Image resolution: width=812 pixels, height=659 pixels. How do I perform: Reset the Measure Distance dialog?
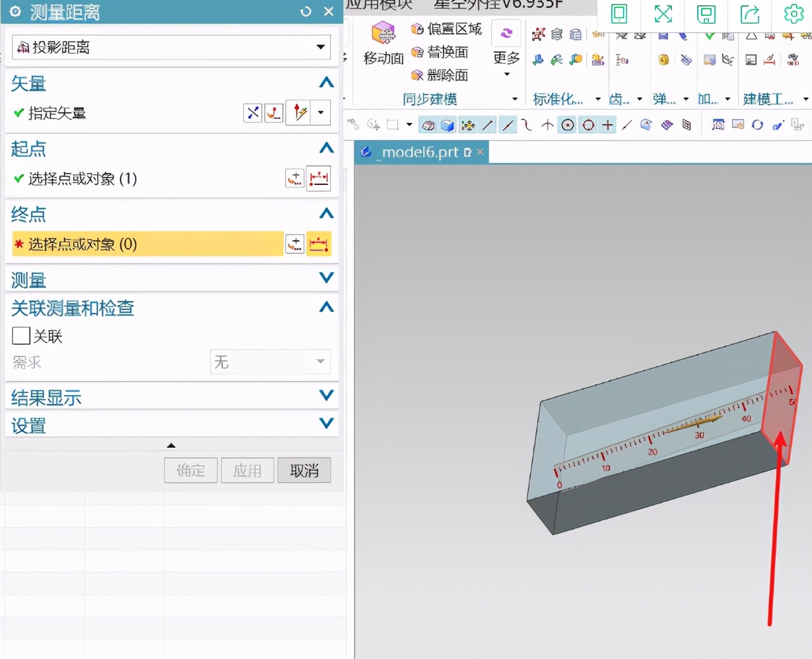coord(305,12)
